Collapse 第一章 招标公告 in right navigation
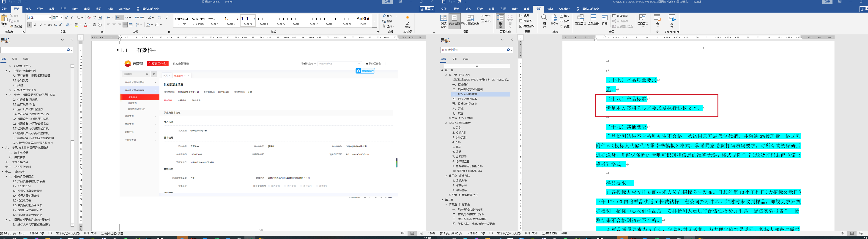868x239 pixels. (446, 75)
